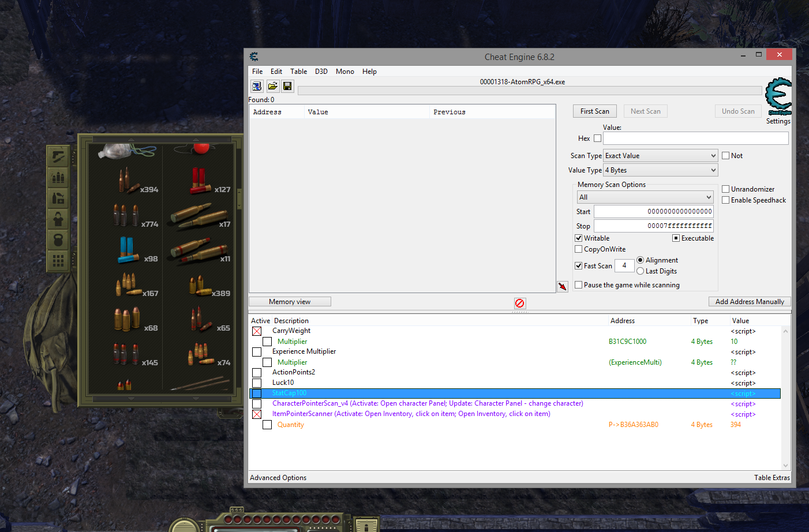
Task: Click the First Scan button
Action: coord(595,111)
